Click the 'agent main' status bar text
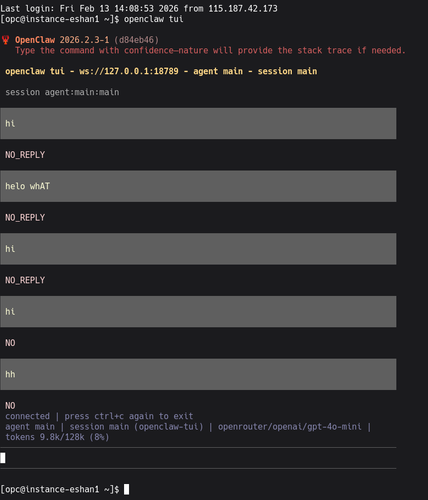 [x=30, y=427]
